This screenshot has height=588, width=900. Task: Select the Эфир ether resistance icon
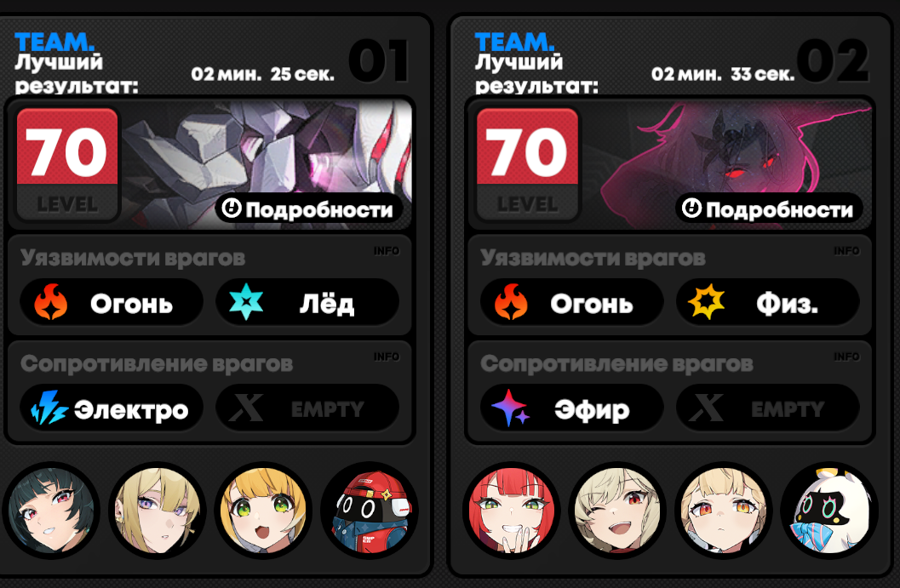click(510, 408)
